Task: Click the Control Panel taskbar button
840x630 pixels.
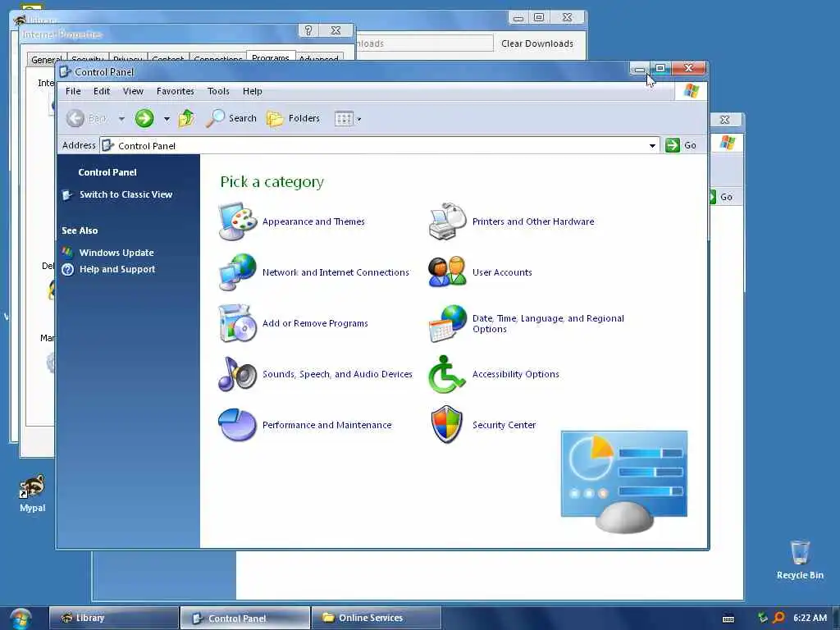Action: [244, 618]
